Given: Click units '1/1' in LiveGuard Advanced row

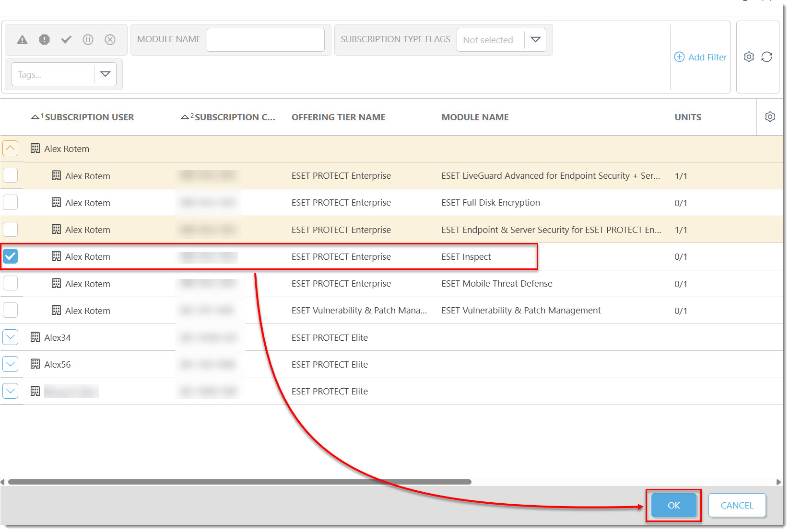Looking at the screenshot, I should point(681,176).
